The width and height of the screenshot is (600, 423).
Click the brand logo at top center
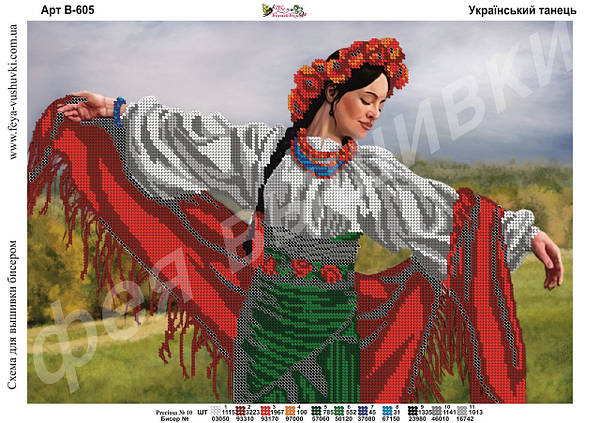(x=284, y=10)
